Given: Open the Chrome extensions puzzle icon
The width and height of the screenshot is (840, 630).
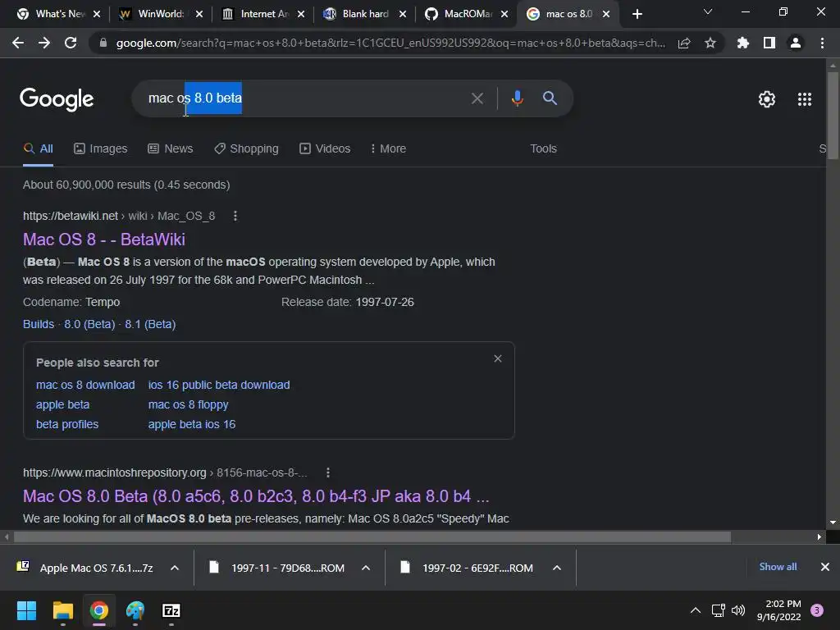Looking at the screenshot, I should pyautogui.click(x=742, y=43).
